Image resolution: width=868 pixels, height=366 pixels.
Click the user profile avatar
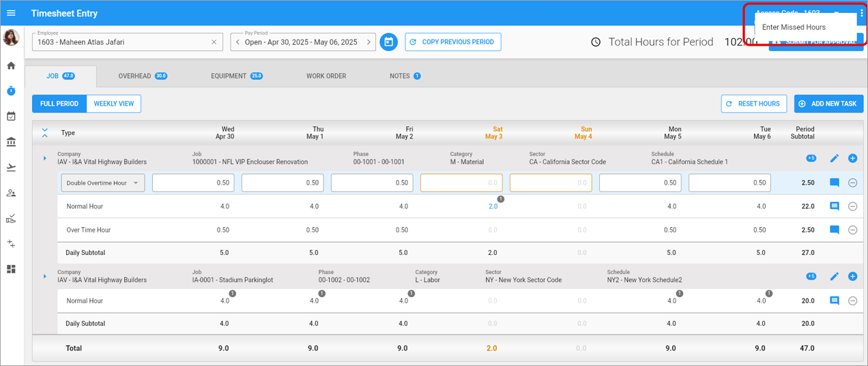[11, 37]
